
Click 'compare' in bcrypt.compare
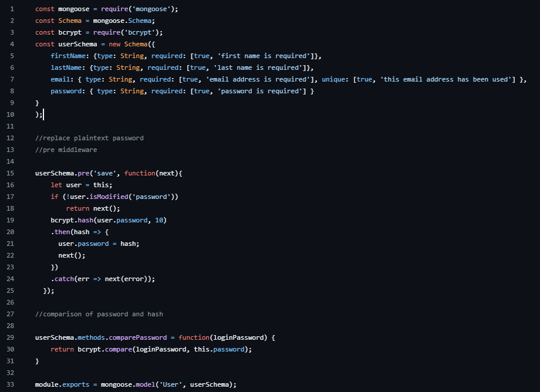119,349
